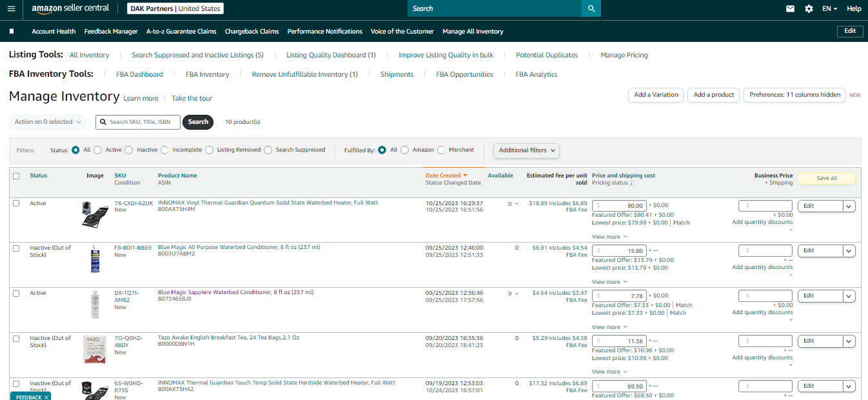Viewport: 868px width, 400px height.
Task: Open the EN language dropdown
Action: point(829,8)
